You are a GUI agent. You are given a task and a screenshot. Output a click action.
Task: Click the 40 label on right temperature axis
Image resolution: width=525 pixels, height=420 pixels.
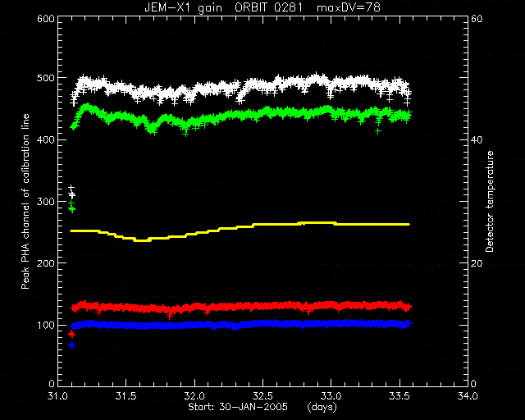click(477, 139)
